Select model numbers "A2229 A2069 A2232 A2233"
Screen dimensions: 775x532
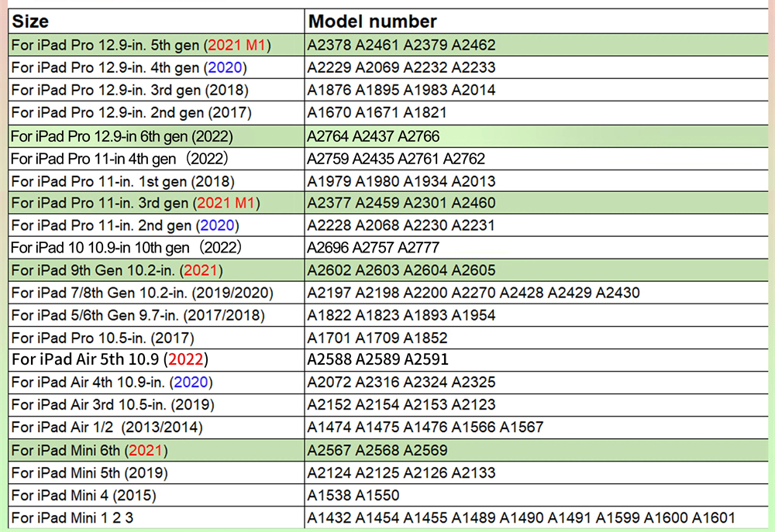[401, 67]
